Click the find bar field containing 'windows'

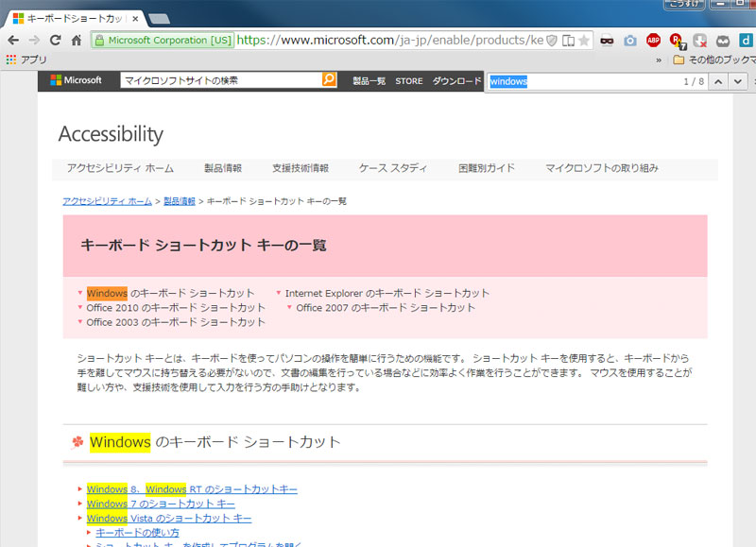point(583,81)
